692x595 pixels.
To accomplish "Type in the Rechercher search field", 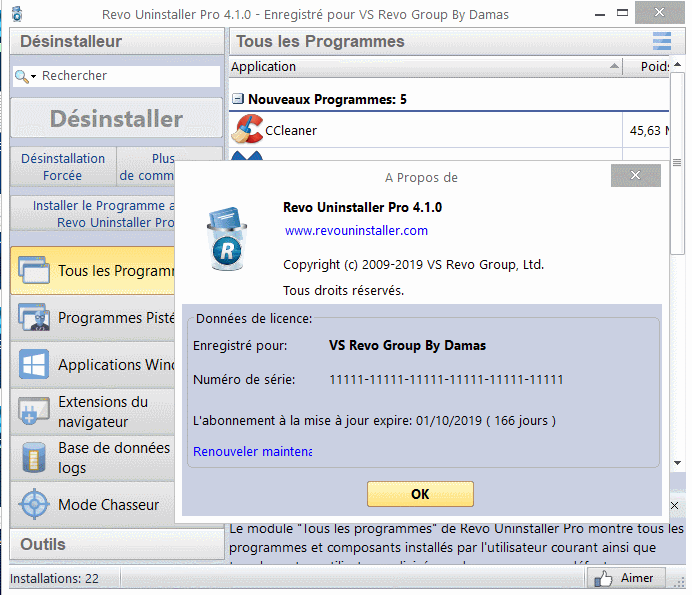I will [x=117, y=76].
